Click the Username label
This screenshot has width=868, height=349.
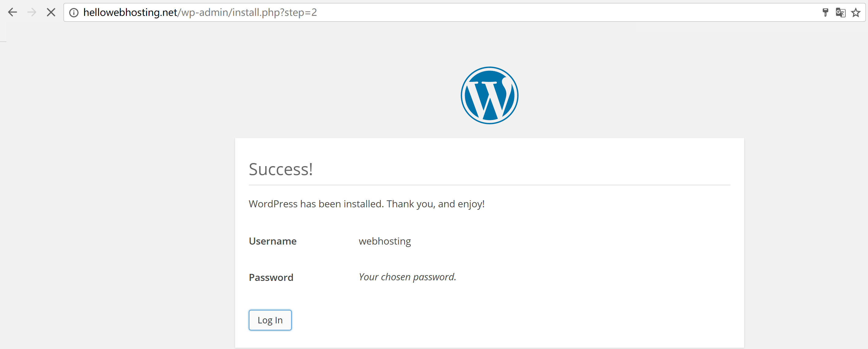[x=273, y=241]
